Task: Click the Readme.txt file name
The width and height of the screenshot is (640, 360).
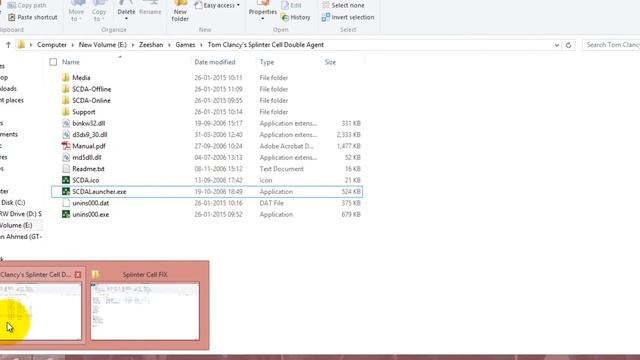Action: click(x=88, y=169)
